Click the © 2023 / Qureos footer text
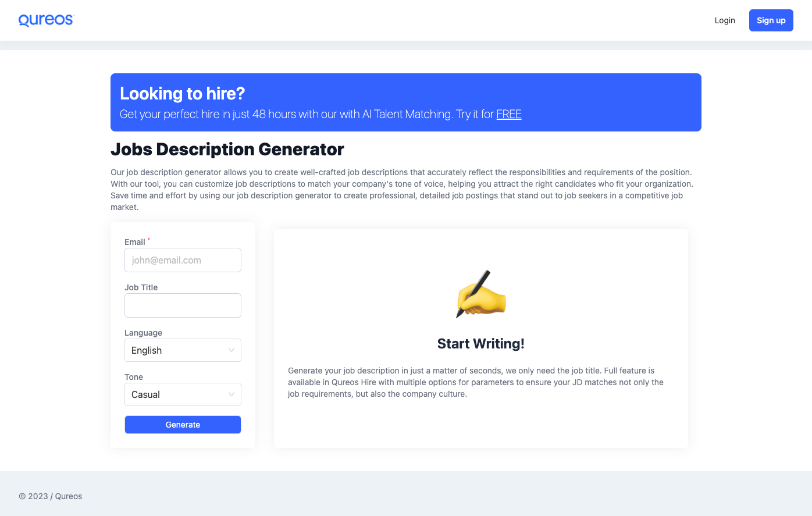The width and height of the screenshot is (812, 516). coord(51,496)
